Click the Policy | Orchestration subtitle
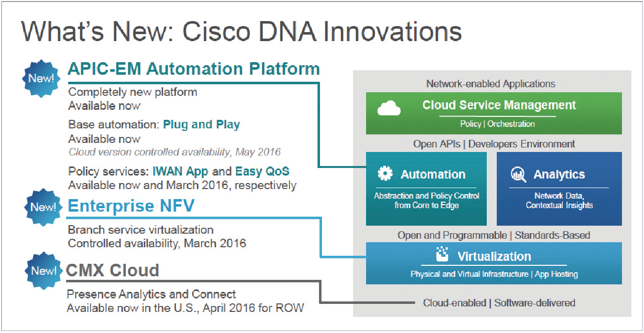Screen dimensions: 644x333 (x=497, y=124)
